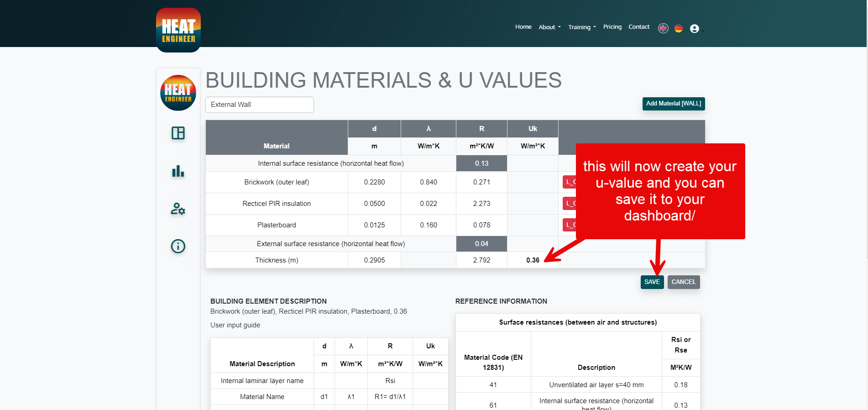This screenshot has height=410, width=868.
Task: Click Recticel thickness value 0.0500
Action: click(374, 204)
